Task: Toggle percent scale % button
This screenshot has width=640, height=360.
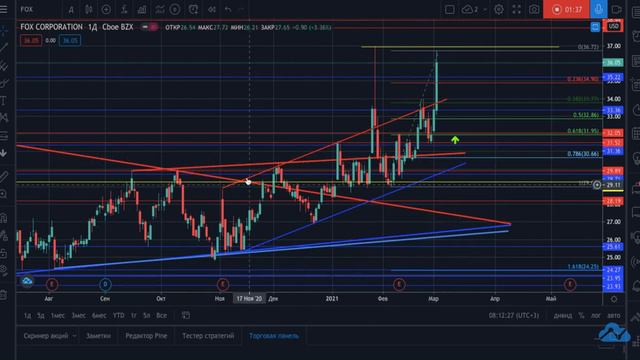Action: click(x=581, y=316)
